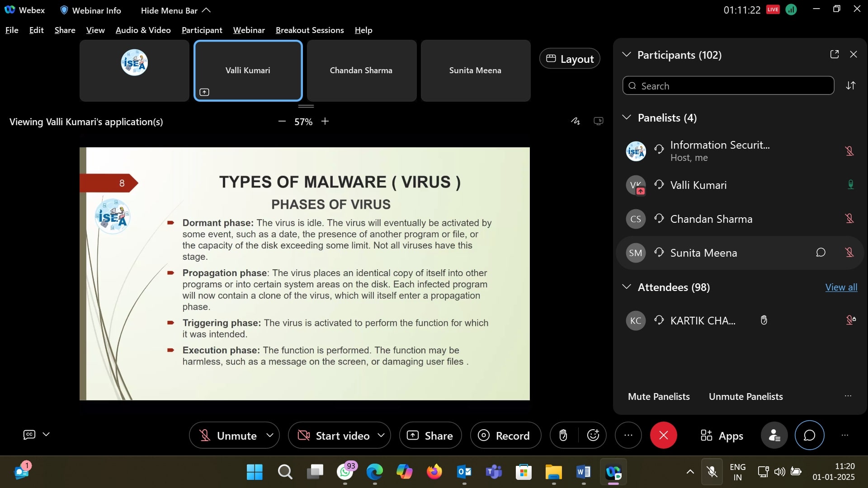Open the chat panel icon
The image size is (868, 488).
tap(809, 436)
